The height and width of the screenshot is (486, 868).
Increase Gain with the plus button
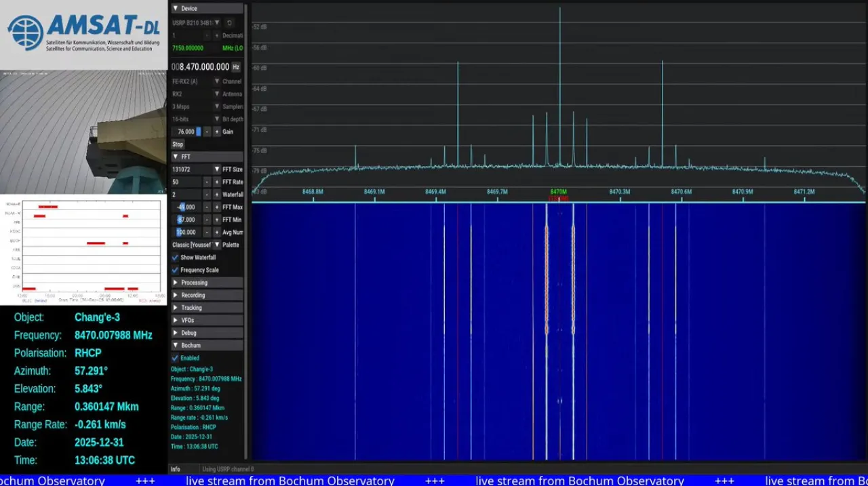pos(217,131)
